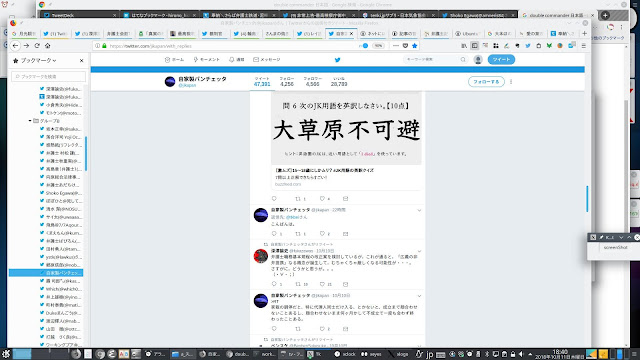
Task: Click the bookmarks sidebar scrollbar thumb
Action: pos(86,153)
